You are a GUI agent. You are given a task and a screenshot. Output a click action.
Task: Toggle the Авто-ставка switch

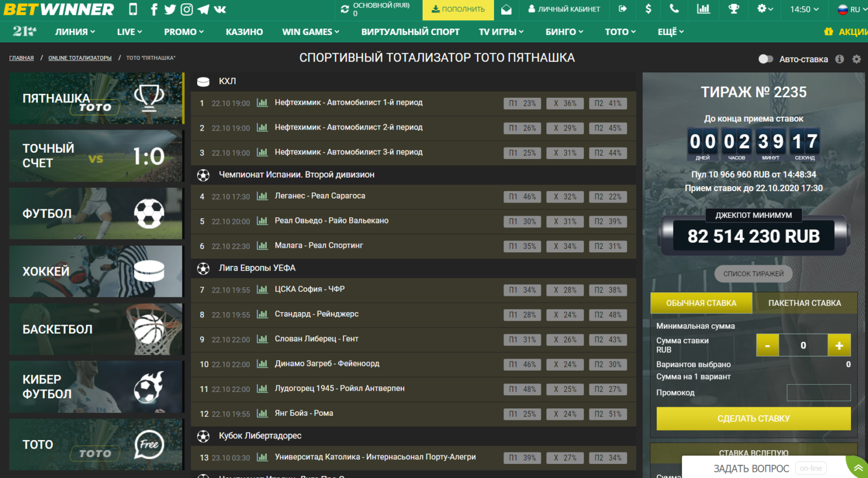[x=766, y=59]
